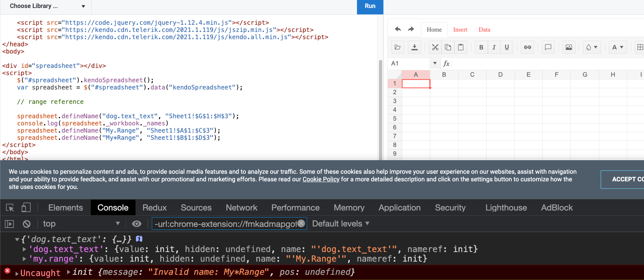Screen dimensions: 644x280
Task: Accept cookies button
Action: click(622, 179)
